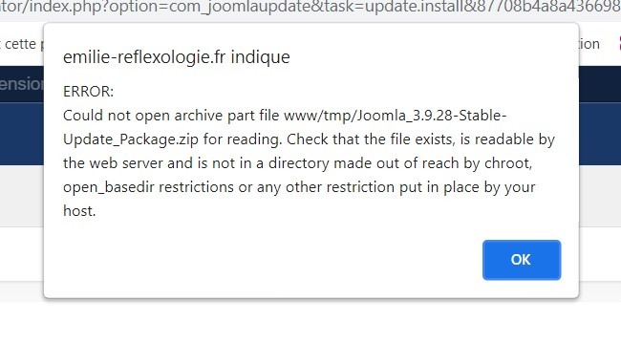This screenshot has height=364, width=621.
Task: Click the blue toolbar band left of dialog
Action: click(21, 134)
